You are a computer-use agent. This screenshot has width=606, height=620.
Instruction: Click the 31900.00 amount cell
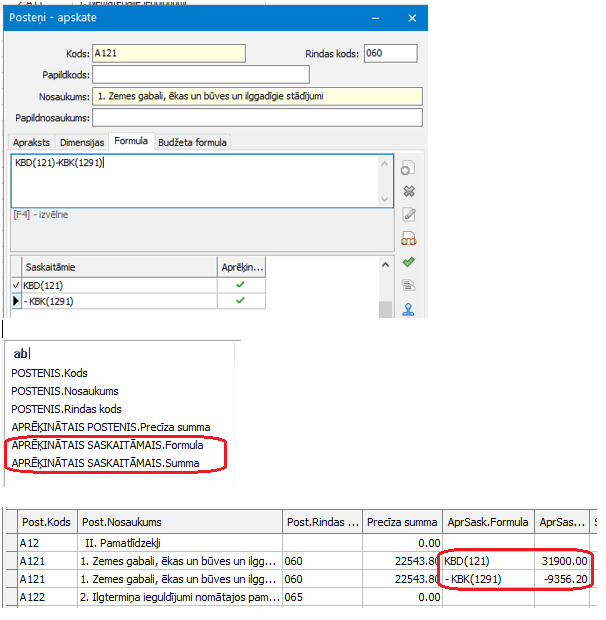coord(562,561)
